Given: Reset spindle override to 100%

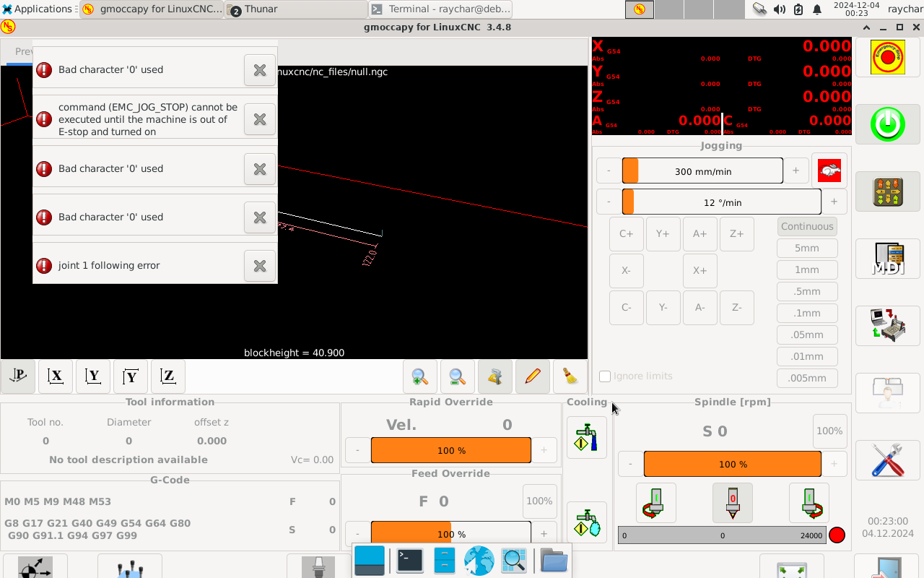Looking at the screenshot, I should (x=829, y=431).
